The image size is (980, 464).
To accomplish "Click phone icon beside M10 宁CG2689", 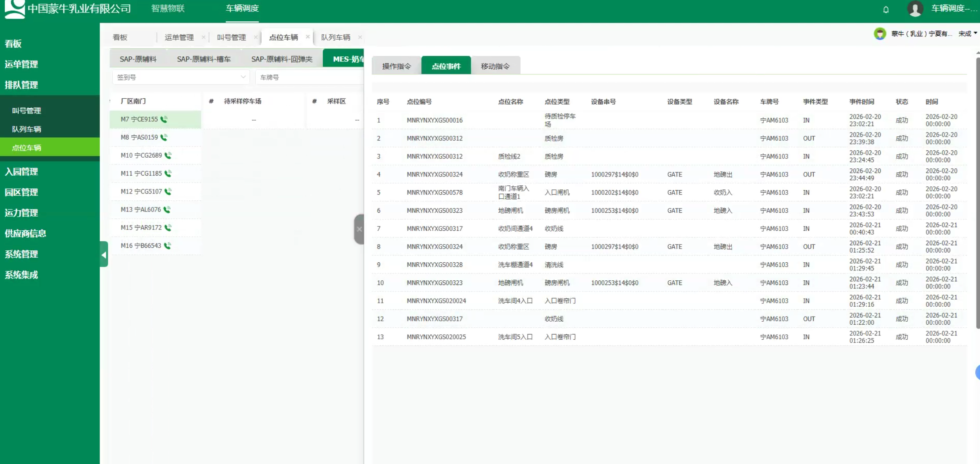I will tap(168, 156).
